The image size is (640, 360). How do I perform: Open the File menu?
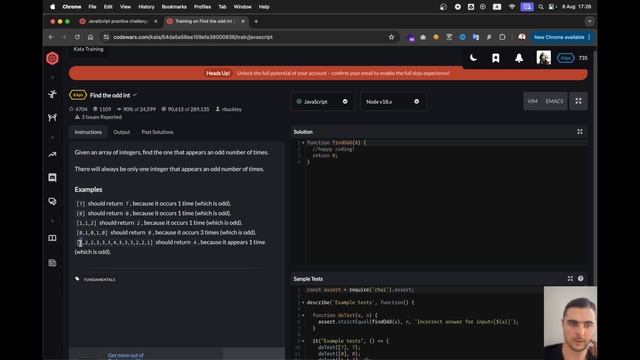(92, 7)
